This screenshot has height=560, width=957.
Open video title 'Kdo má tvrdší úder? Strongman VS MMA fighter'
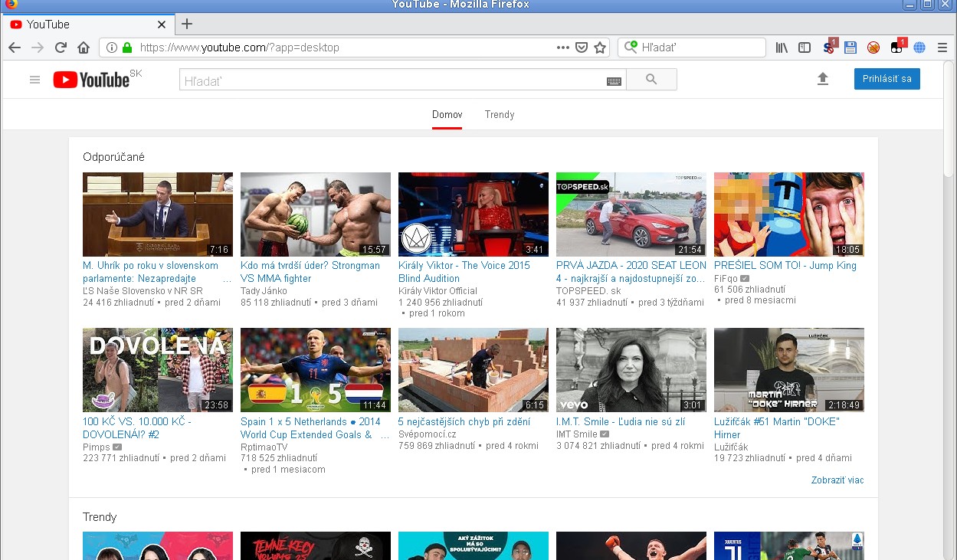[x=310, y=272]
